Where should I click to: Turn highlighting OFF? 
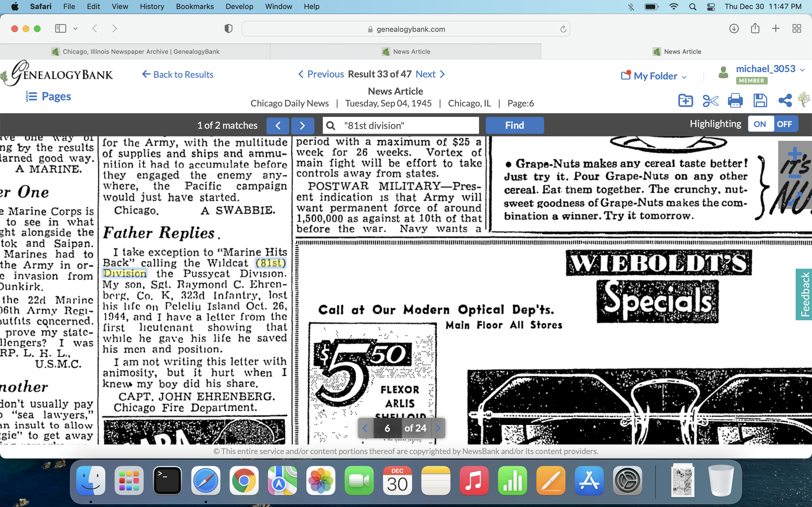coord(784,124)
